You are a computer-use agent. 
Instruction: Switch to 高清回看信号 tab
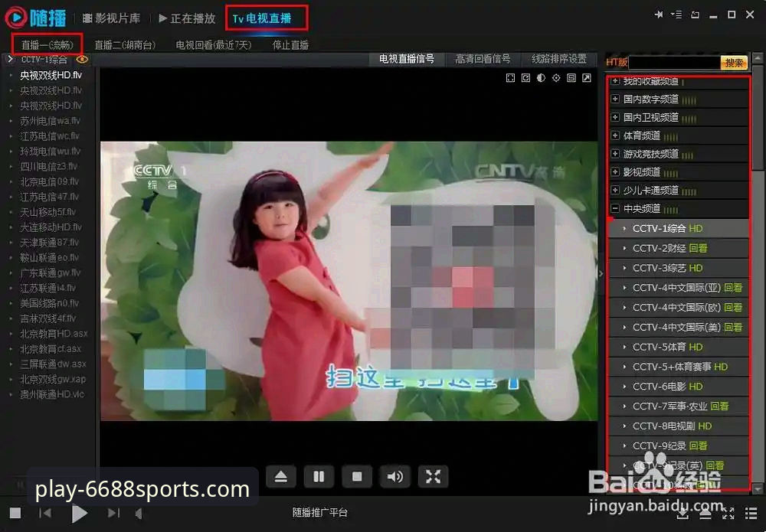click(483, 59)
